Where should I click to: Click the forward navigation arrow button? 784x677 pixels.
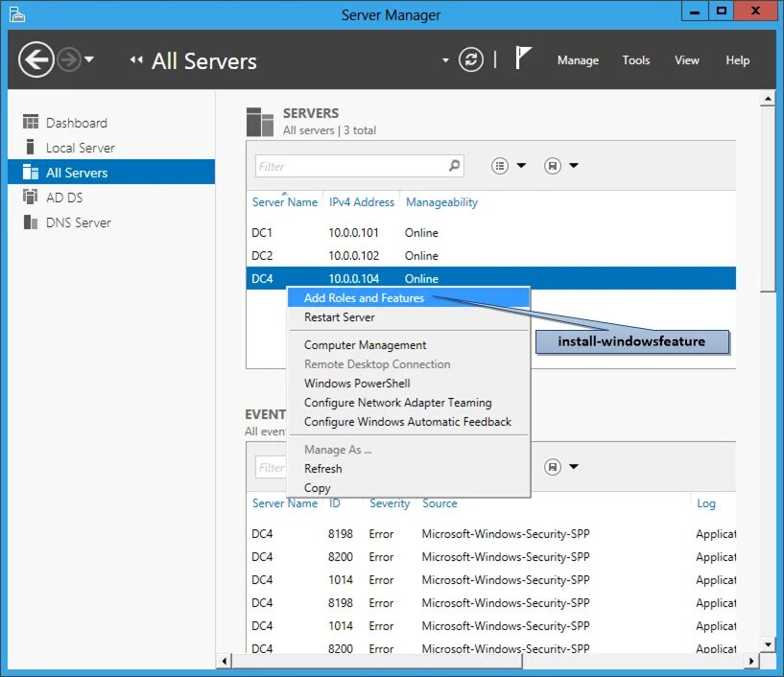(68, 60)
